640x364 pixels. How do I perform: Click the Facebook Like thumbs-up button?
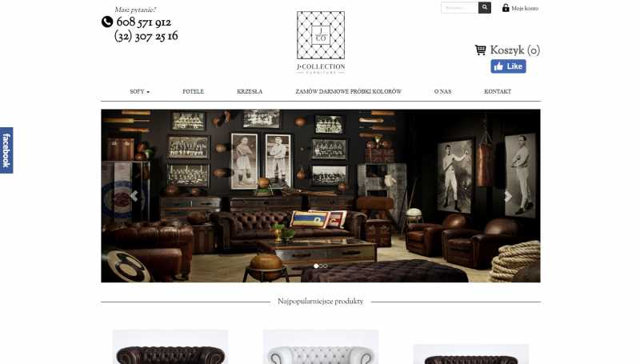pos(508,66)
